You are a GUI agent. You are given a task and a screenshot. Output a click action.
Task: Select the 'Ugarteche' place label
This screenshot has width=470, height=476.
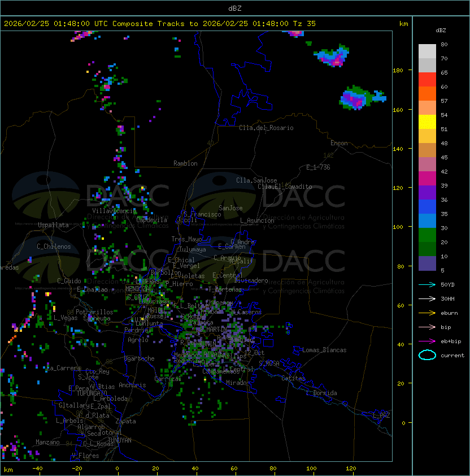point(140,358)
